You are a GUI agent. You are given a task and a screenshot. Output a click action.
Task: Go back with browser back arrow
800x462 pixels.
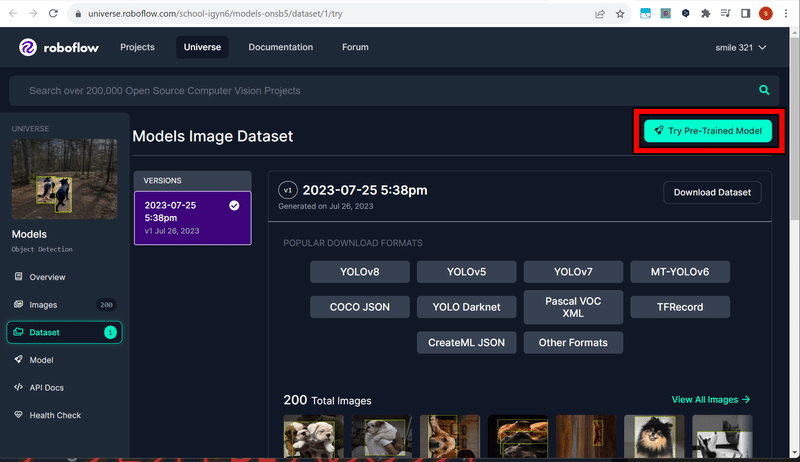13,14
